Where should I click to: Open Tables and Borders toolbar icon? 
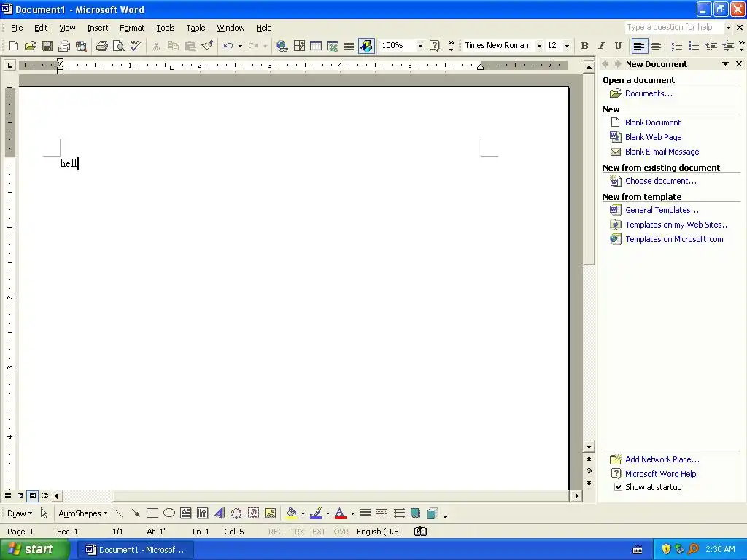pos(299,46)
